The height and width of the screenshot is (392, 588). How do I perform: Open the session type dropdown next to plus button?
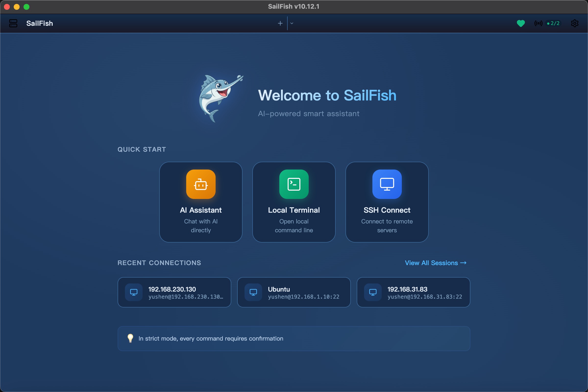[291, 23]
